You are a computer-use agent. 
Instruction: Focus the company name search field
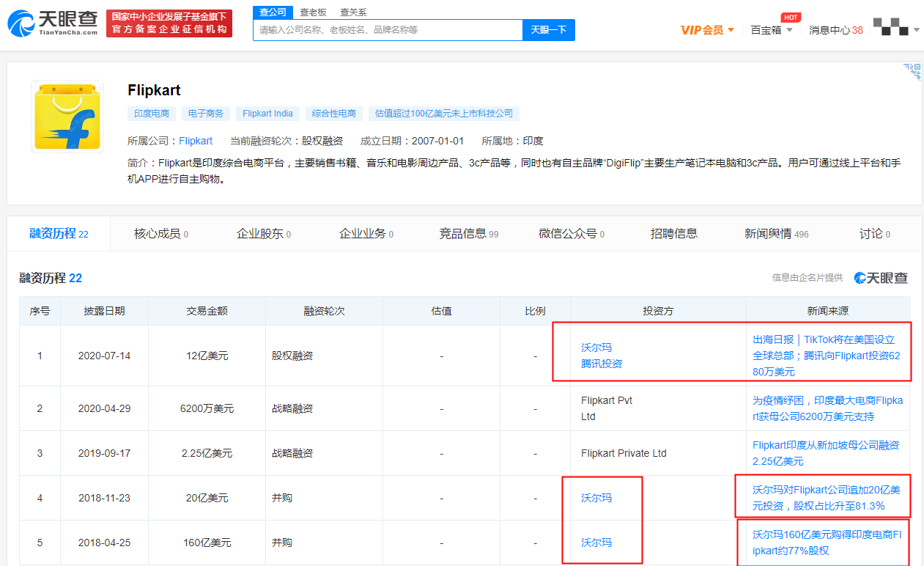point(388,30)
